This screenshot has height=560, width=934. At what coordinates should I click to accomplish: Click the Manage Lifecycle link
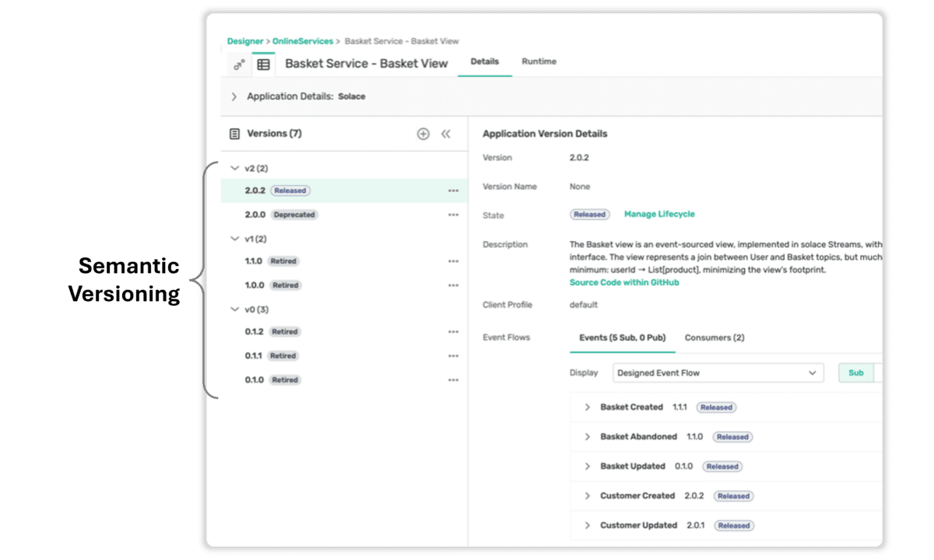(x=658, y=215)
